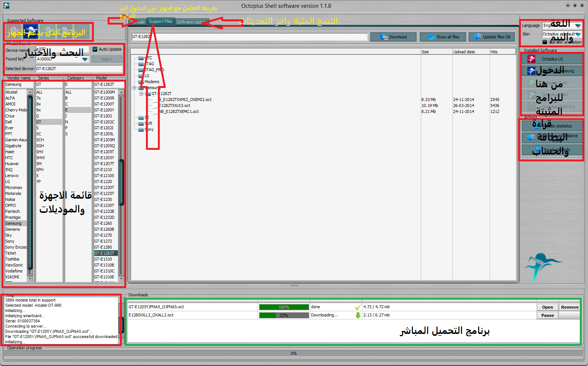The height and width of the screenshot is (366, 588).
Task: Click the JTAG_PRO folder in file tree
Action: tap(151, 70)
